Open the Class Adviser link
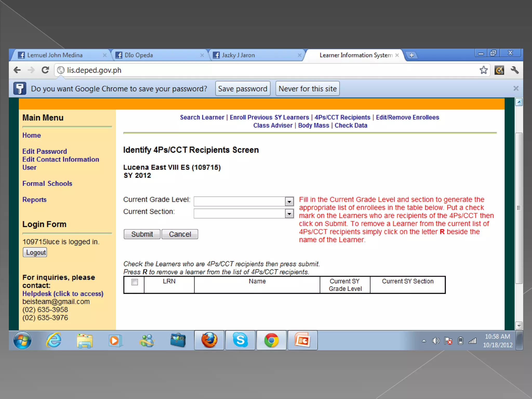This screenshot has width=532, height=399. click(x=273, y=125)
